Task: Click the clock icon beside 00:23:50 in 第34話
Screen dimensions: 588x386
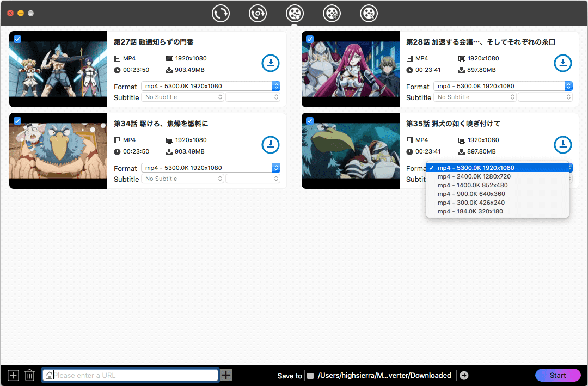Action: pyautogui.click(x=118, y=151)
